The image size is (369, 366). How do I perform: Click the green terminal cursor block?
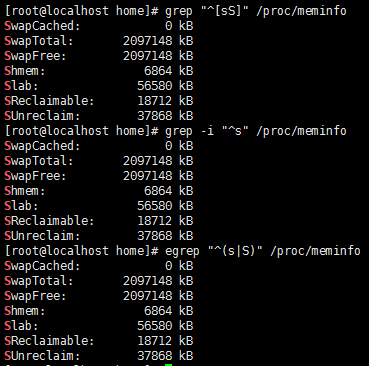pos(168,365)
